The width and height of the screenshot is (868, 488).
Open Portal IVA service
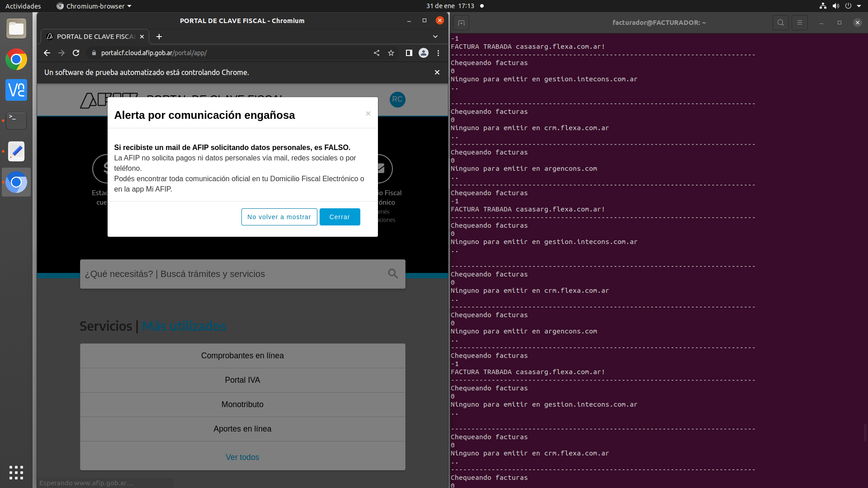pyautogui.click(x=243, y=380)
